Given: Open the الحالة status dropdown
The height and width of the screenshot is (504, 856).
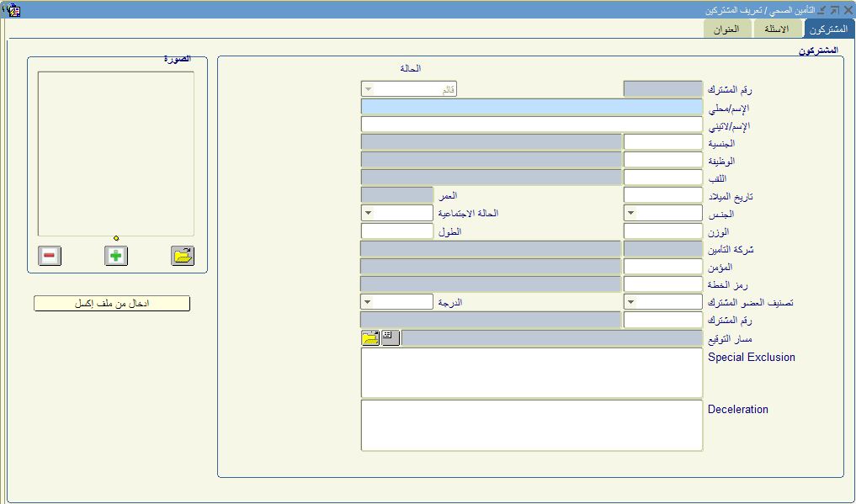Looking at the screenshot, I should 369,89.
